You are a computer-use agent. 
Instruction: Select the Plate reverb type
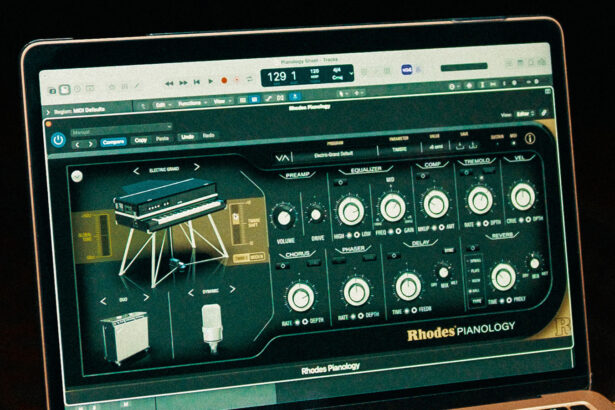coord(474,271)
